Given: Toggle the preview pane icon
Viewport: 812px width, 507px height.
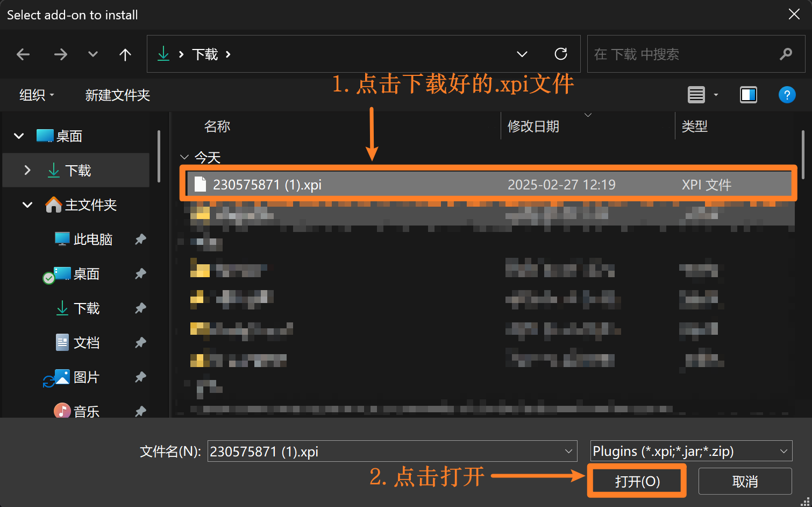Looking at the screenshot, I should pyautogui.click(x=749, y=95).
